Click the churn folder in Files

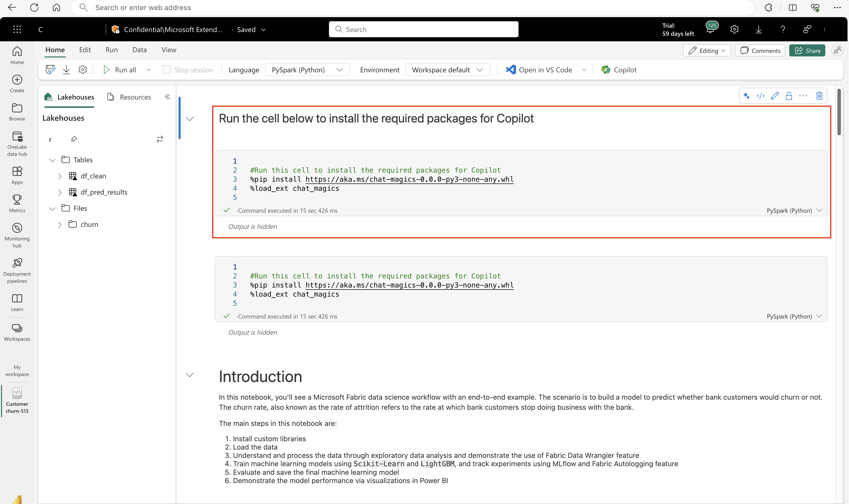tap(90, 224)
